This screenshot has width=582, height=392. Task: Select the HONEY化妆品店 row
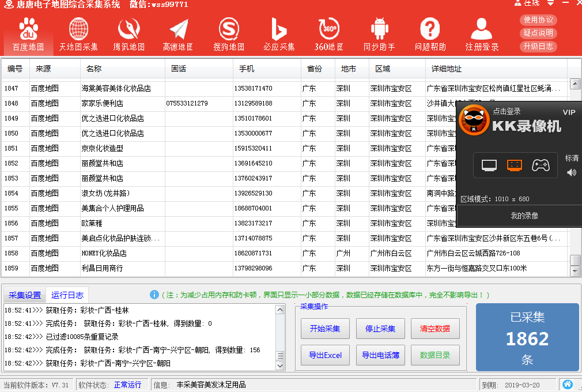(x=284, y=253)
